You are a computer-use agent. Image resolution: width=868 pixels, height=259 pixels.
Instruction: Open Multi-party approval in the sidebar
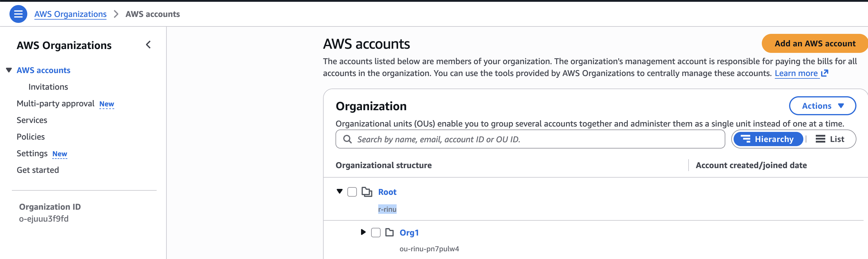(x=55, y=104)
